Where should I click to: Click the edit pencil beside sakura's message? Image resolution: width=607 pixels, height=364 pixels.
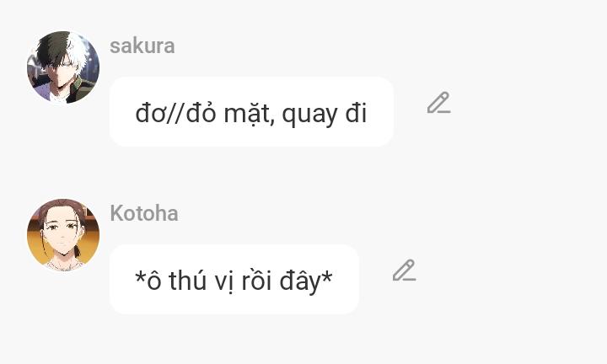pos(438,104)
